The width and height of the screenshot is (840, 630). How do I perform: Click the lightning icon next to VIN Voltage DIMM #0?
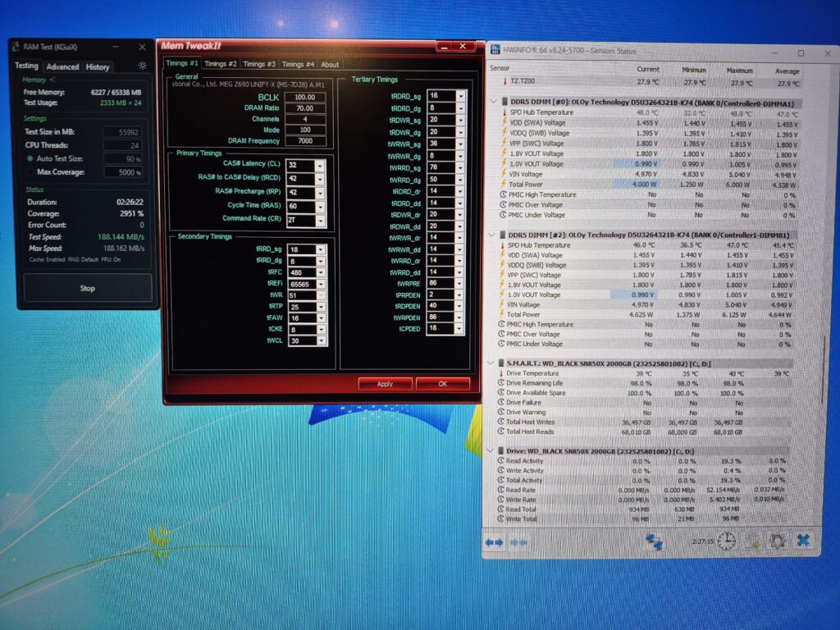click(x=504, y=174)
